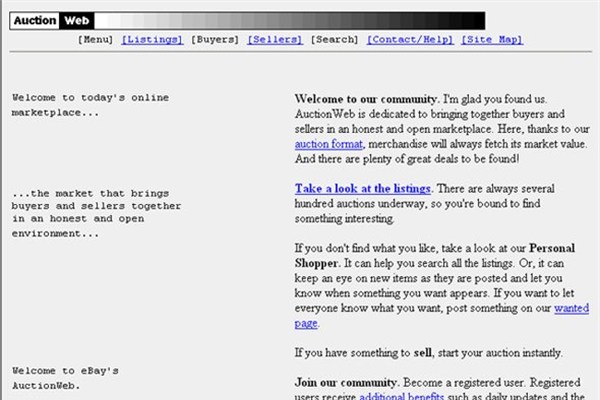
Task: Click the "...the market that brings buyers" paragraph
Action: coord(97,212)
